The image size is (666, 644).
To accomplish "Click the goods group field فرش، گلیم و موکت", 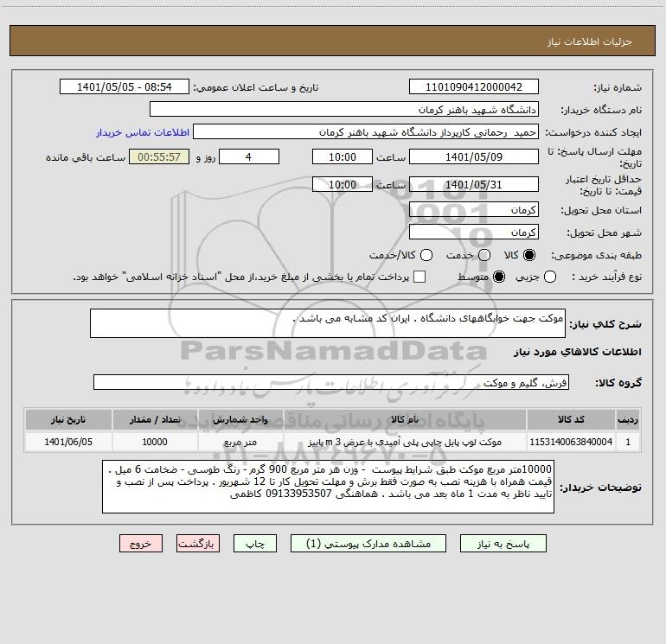I will click(x=331, y=382).
